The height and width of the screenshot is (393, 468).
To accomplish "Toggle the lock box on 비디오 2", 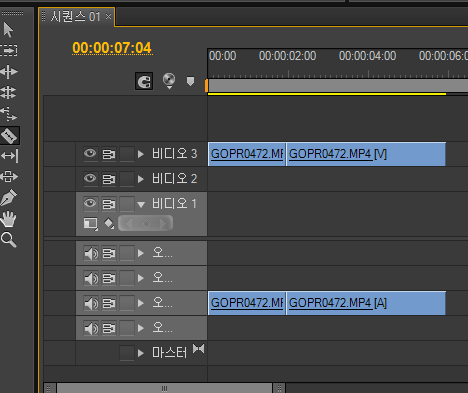I will 127,179.
